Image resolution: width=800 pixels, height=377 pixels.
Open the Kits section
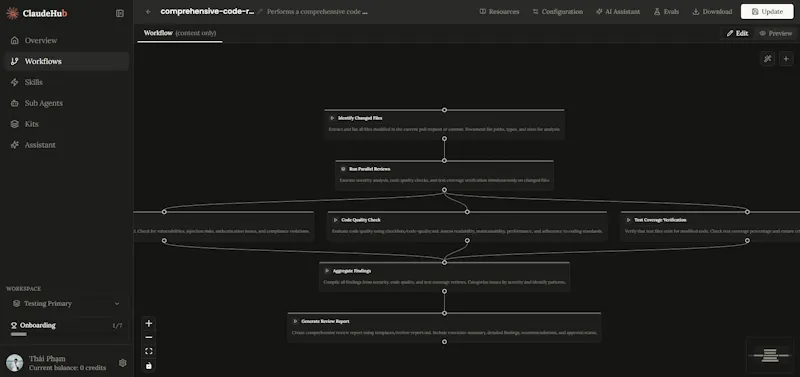pos(66,124)
